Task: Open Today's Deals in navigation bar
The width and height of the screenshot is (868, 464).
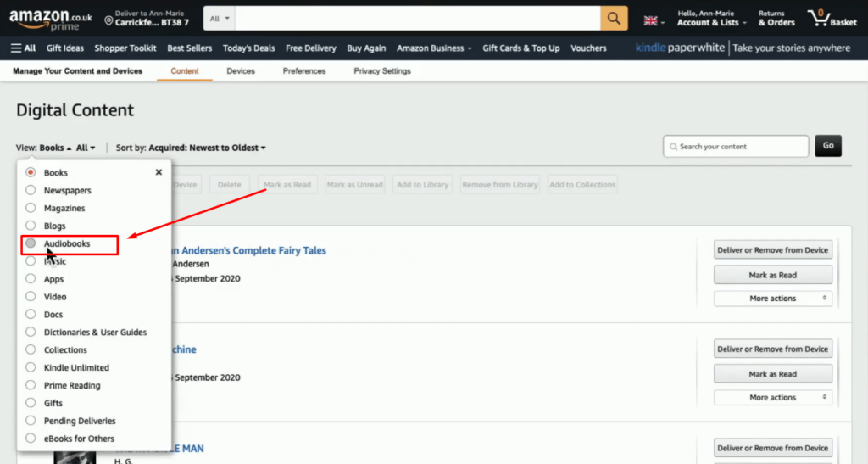Action: [x=248, y=48]
